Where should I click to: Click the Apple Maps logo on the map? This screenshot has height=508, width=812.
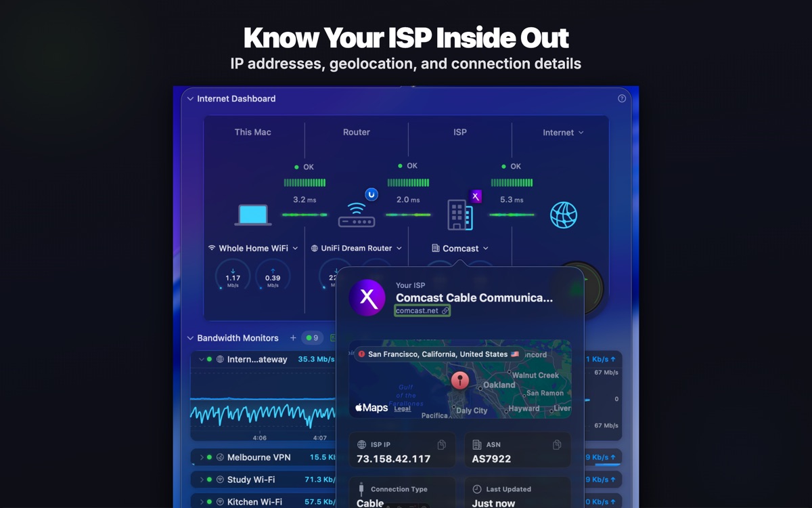(371, 408)
